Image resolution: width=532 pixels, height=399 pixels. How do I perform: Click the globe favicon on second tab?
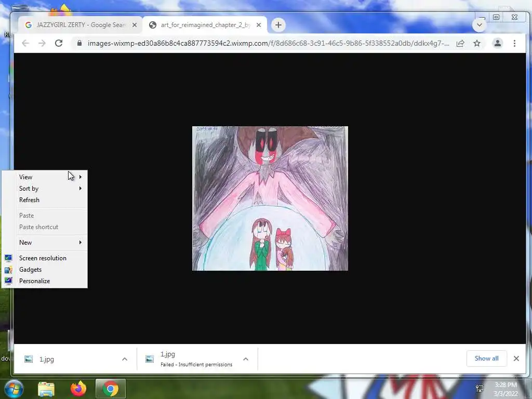click(153, 25)
